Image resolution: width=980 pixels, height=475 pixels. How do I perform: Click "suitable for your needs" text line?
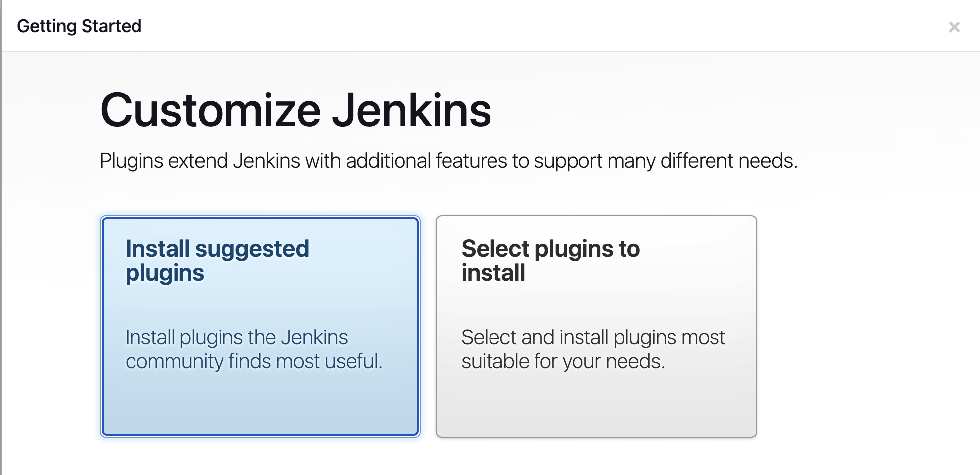coord(563,362)
